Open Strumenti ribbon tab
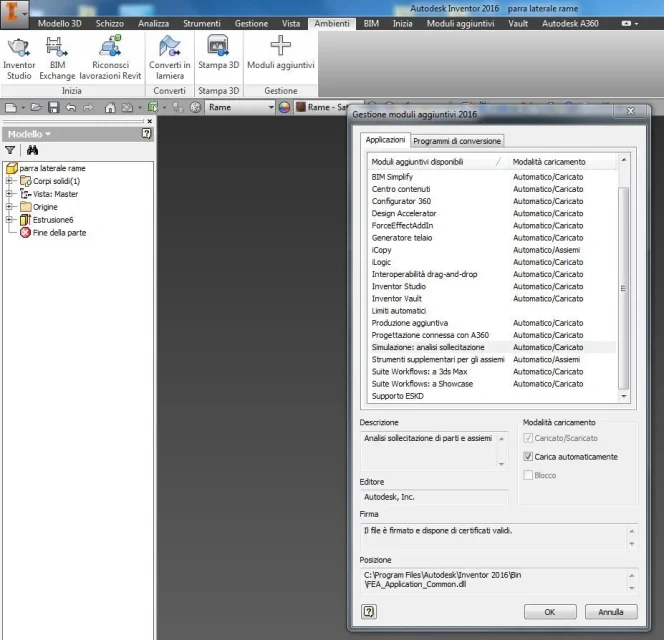Screen dimensions: 664x640 click(x=202, y=24)
